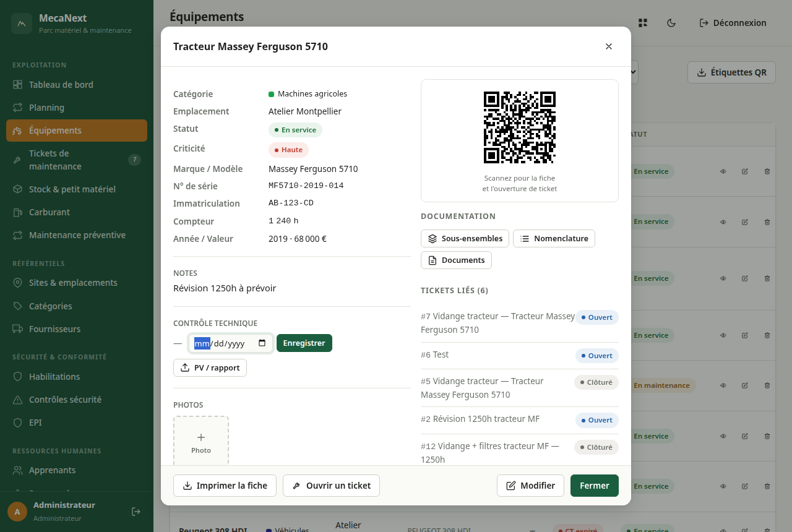Go to Planning in sidebar

[x=77, y=108]
